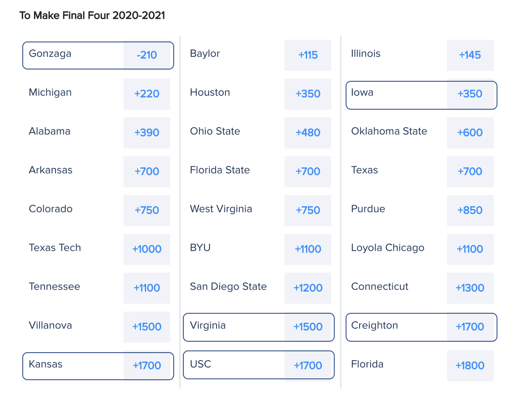Select Connecticut +1300 odds button
532x402 pixels.
tap(470, 288)
